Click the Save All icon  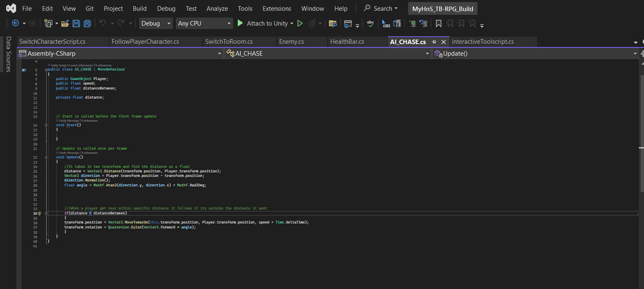tap(87, 23)
